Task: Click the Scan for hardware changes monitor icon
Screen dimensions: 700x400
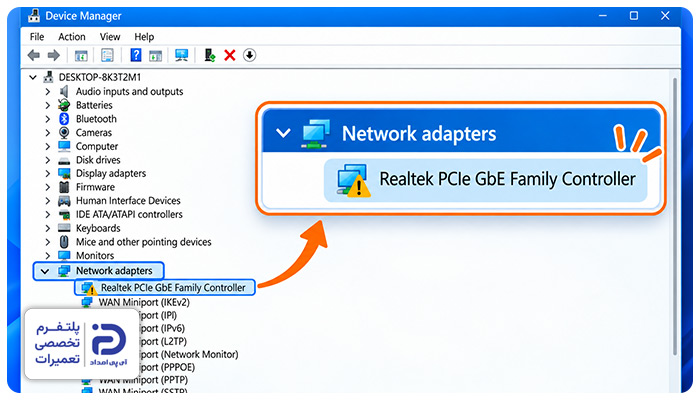Action: coord(181,55)
